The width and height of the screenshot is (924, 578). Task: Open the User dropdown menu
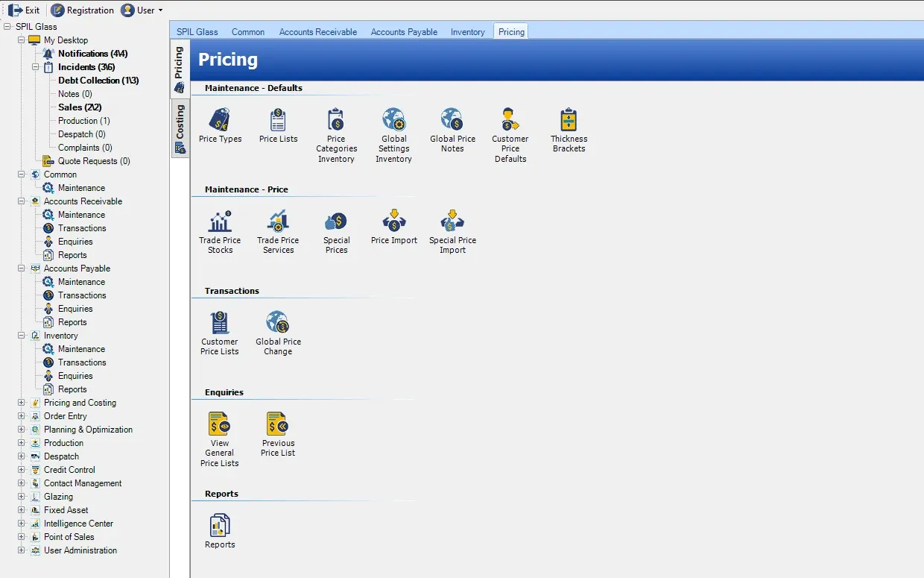(142, 10)
